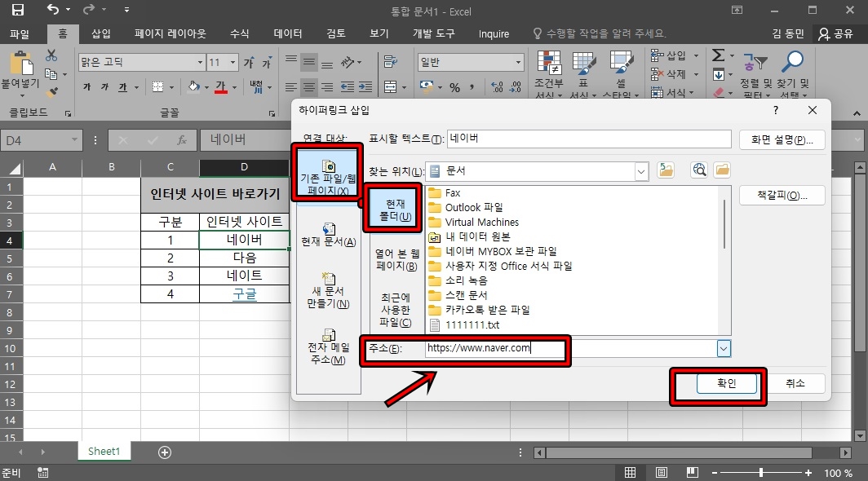Click the Bookmark button
The height and width of the screenshot is (481, 868).
(x=782, y=195)
